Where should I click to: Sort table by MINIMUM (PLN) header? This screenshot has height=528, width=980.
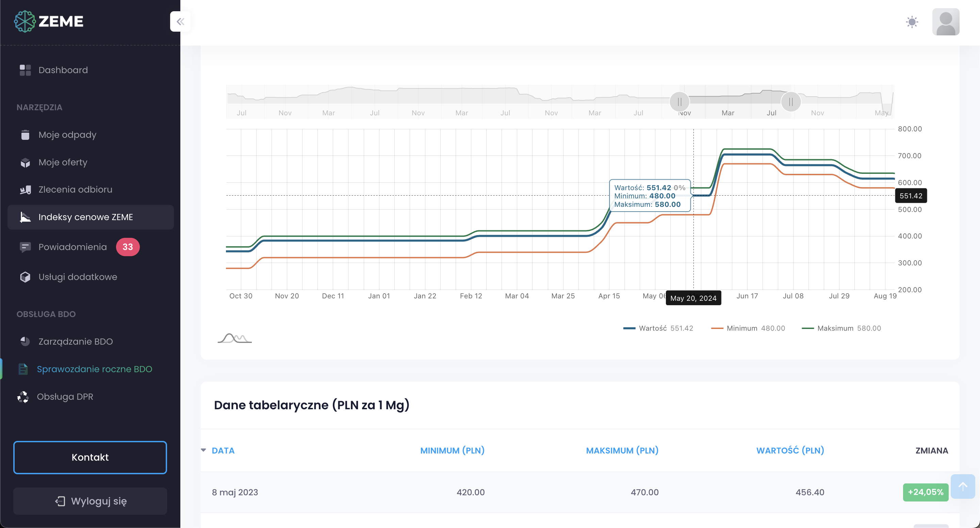(x=452, y=450)
